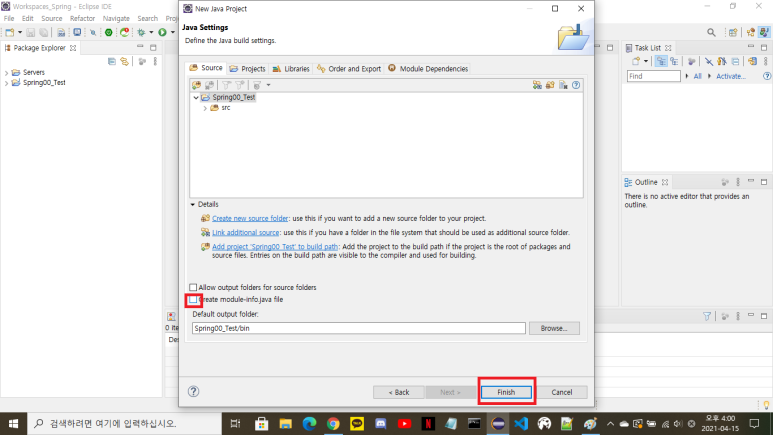The height and width of the screenshot is (435, 773).
Task: Click the Default output folder text field
Action: 359,328
